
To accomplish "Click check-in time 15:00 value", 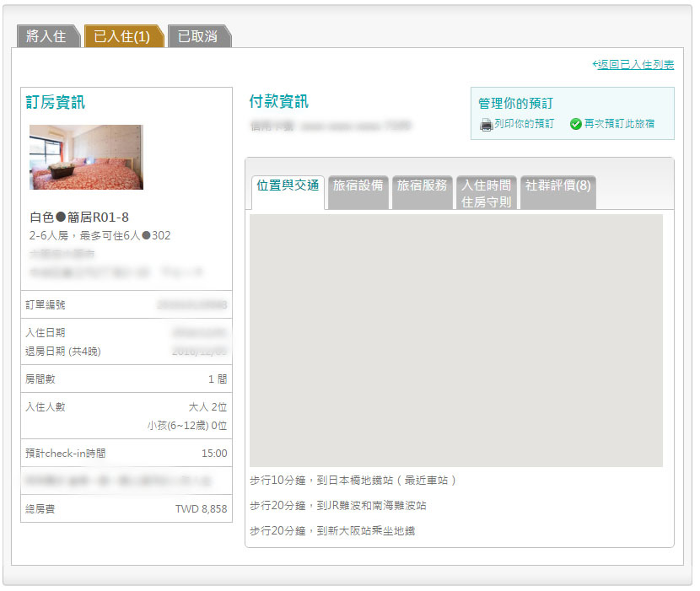I will (x=214, y=454).
